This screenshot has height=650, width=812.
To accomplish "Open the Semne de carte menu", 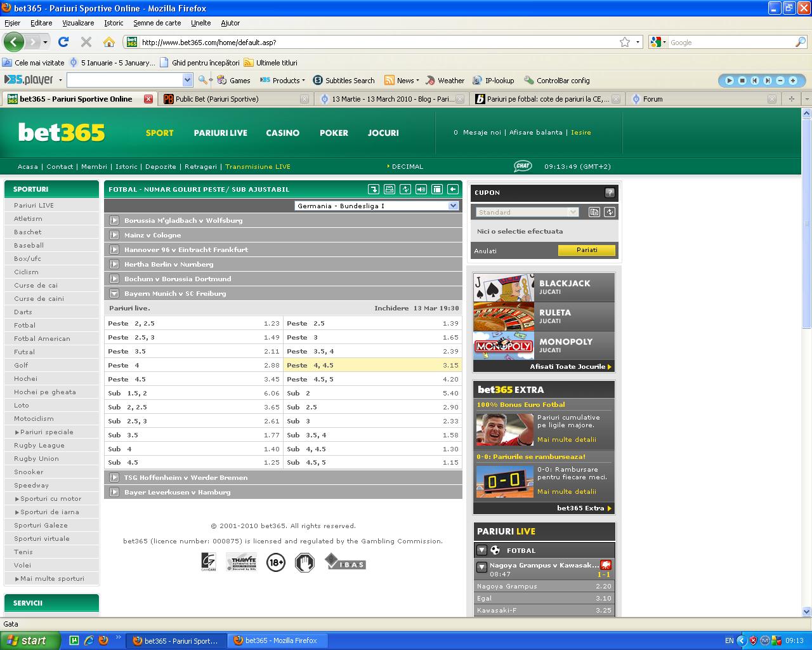I will tap(157, 23).
